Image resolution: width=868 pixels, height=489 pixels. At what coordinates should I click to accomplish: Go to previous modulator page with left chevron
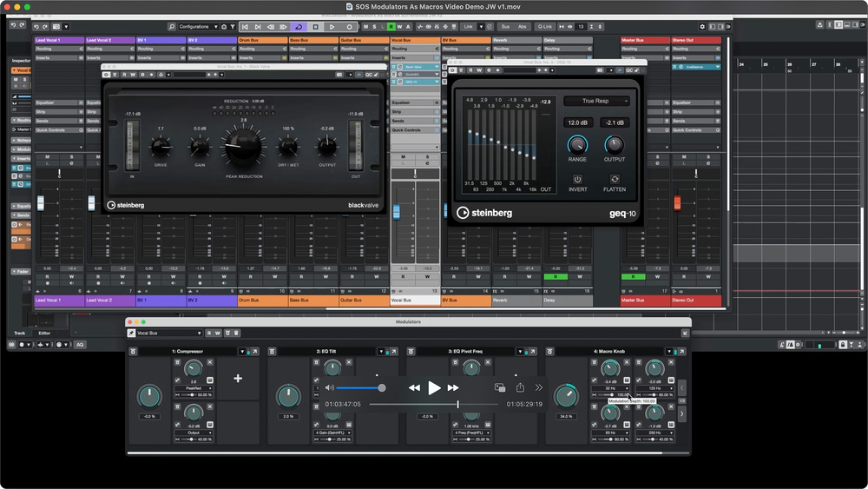coord(682,387)
